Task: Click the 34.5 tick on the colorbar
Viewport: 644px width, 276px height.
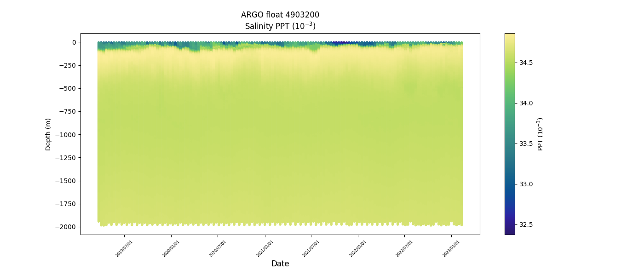Action: (526, 63)
